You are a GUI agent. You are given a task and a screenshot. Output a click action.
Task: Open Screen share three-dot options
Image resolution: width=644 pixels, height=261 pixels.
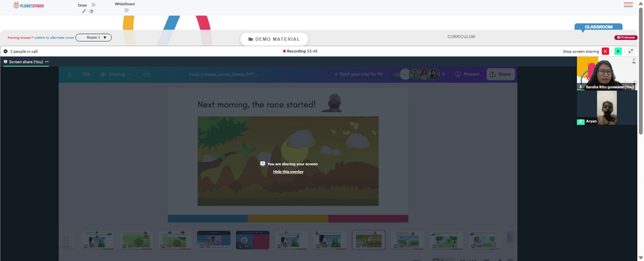(47, 62)
